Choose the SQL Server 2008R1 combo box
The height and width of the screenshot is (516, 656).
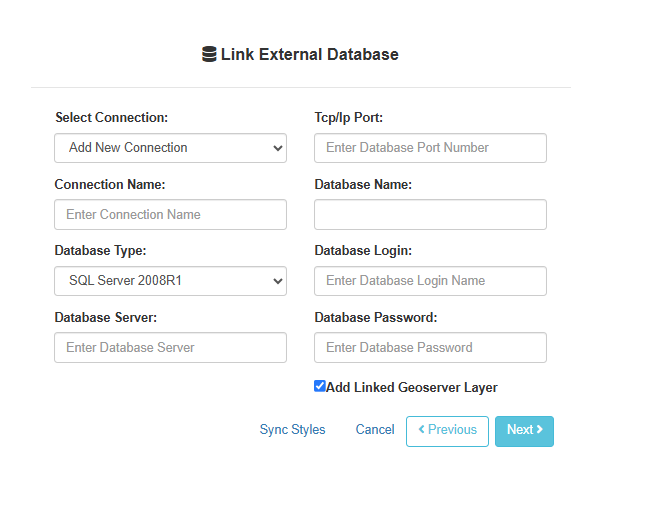pos(170,281)
